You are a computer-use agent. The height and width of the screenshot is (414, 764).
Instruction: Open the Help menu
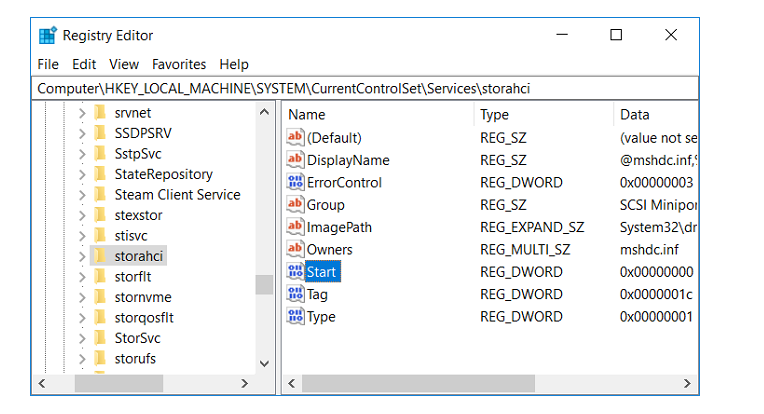234,64
